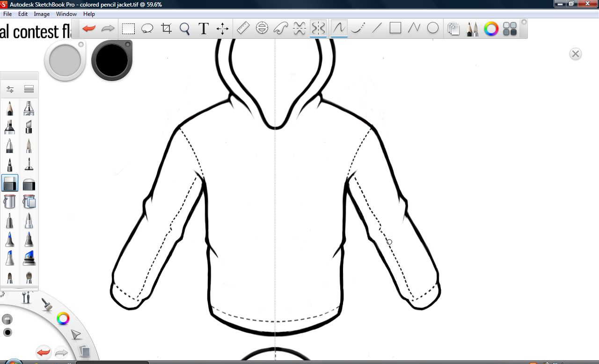Toggle the active vertical symmetry (Y) mode

pyautogui.click(x=318, y=28)
